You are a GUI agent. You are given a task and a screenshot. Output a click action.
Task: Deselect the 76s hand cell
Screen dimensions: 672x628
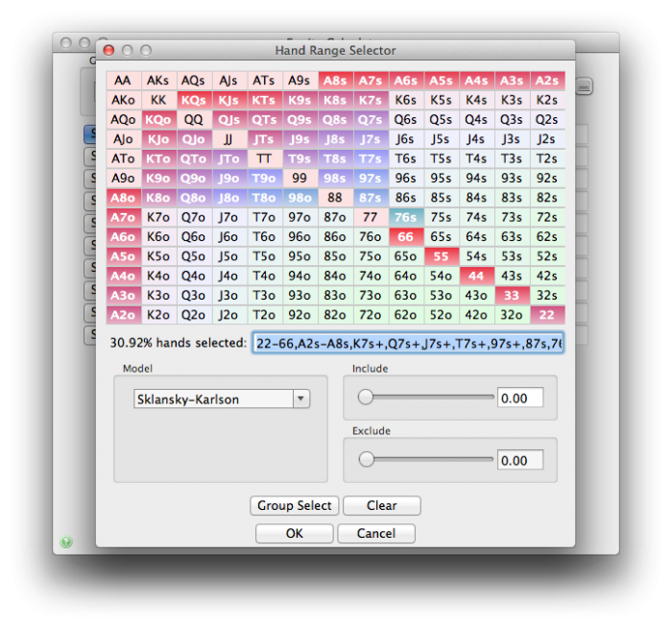(x=406, y=217)
